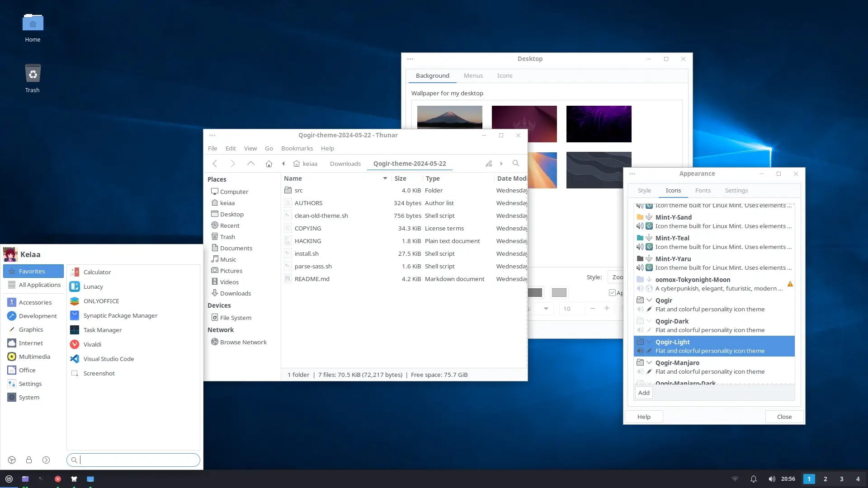
Task: Switch to workspace 2 in panel
Action: pyautogui.click(x=825, y=479)
